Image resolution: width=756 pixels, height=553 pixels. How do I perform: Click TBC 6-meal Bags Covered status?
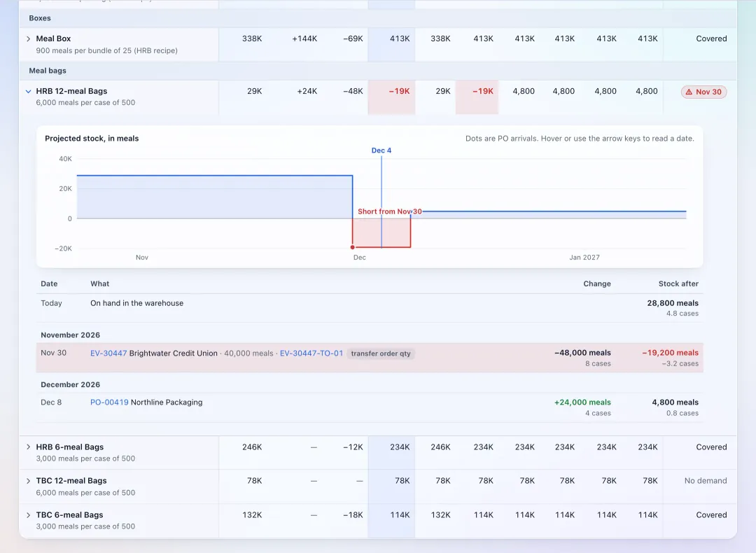(x=711, y=515)
